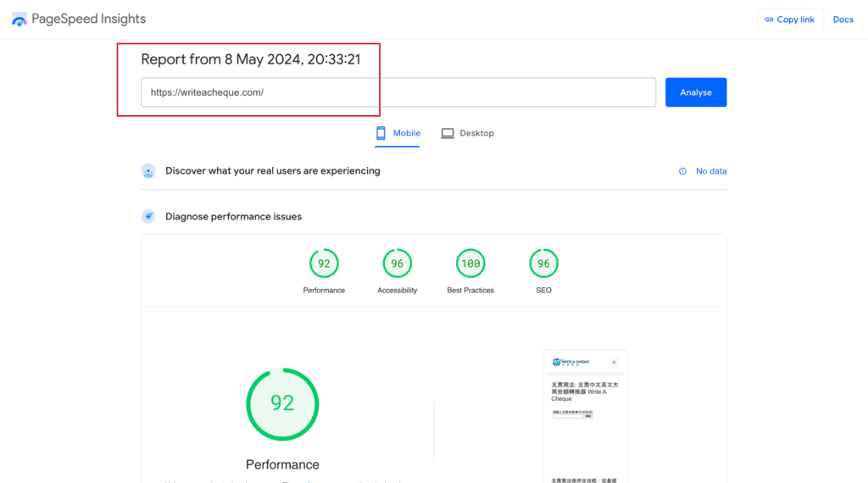
Task: Open the Docs link
Action: pyautogui.click(x=843, y=19)
